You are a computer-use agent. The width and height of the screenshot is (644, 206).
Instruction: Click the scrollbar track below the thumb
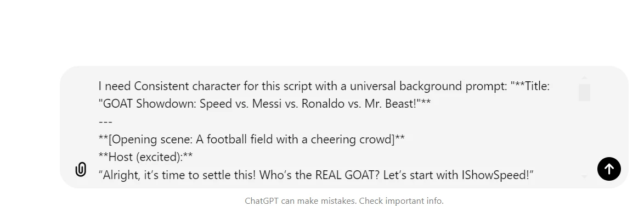(584, 137)
